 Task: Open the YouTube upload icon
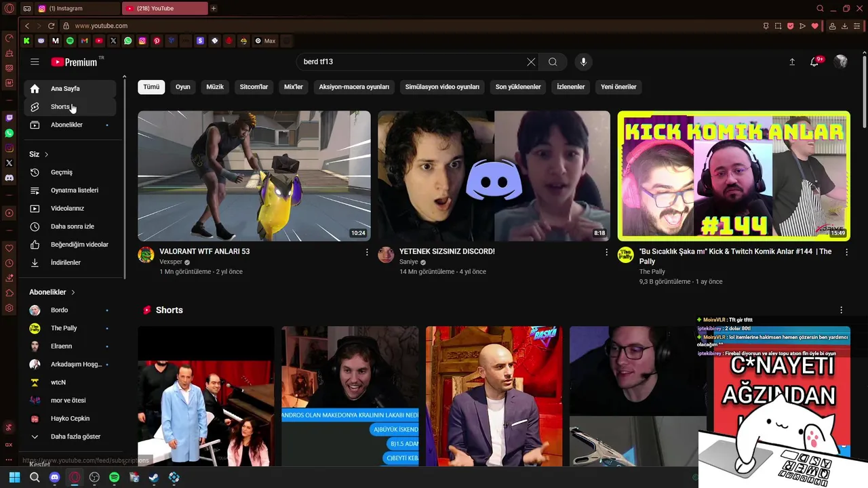coord(791,62)
